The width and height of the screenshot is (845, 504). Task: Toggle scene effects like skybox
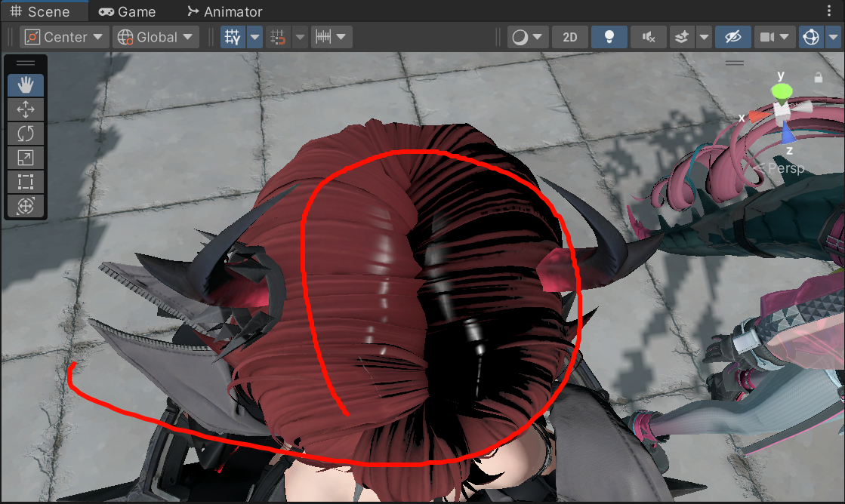682,37
